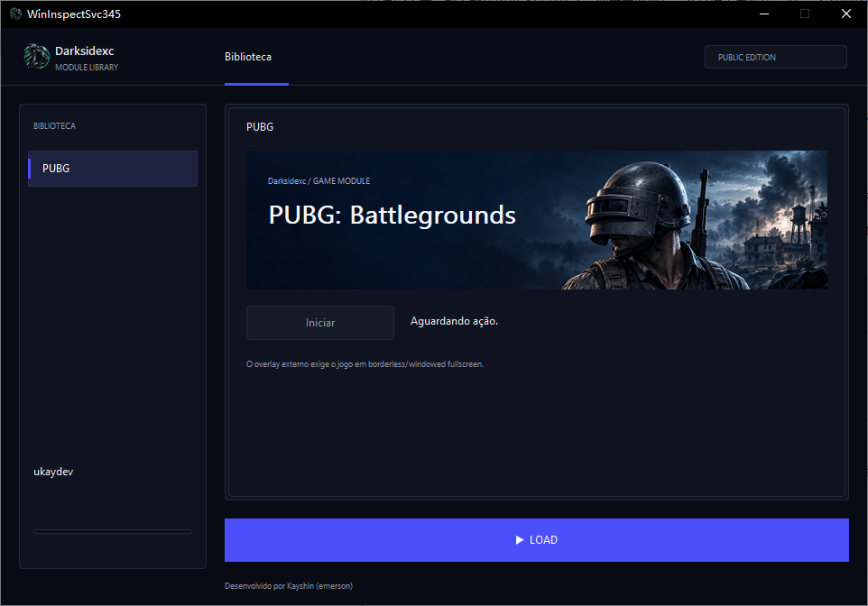Click the 'Aguardando ação.' status text
This screenshot has height=606, width=868.
coord(454,322)
